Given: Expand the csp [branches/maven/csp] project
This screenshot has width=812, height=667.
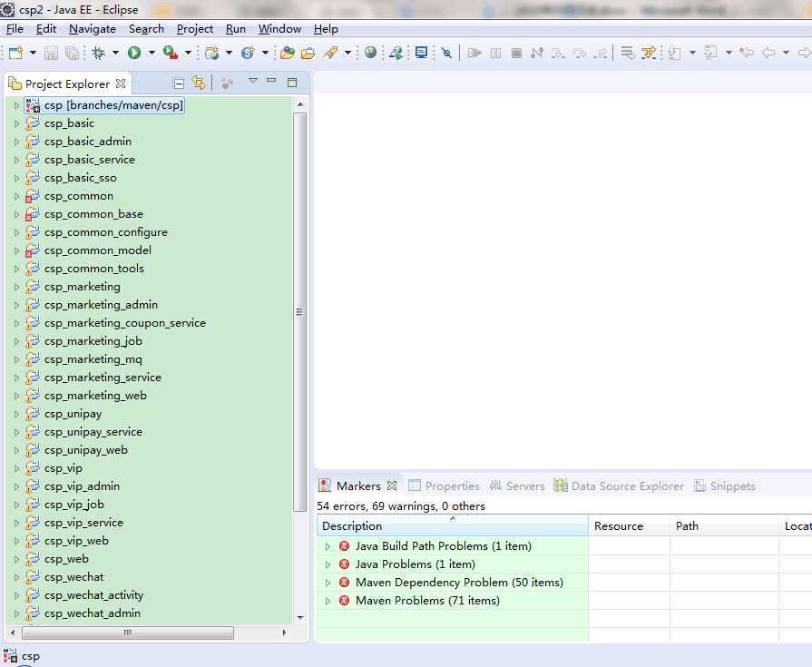Looking at the screenshot, I should click(x=16, y=105).
